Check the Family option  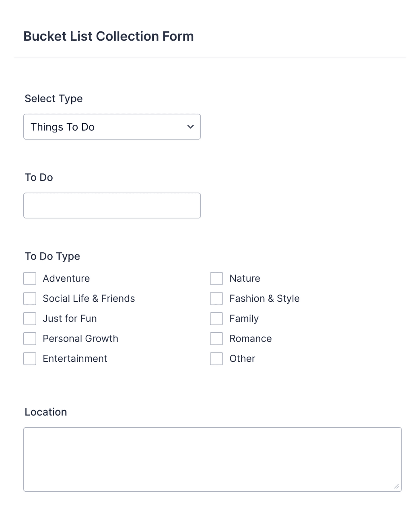(x=216, y=318)
